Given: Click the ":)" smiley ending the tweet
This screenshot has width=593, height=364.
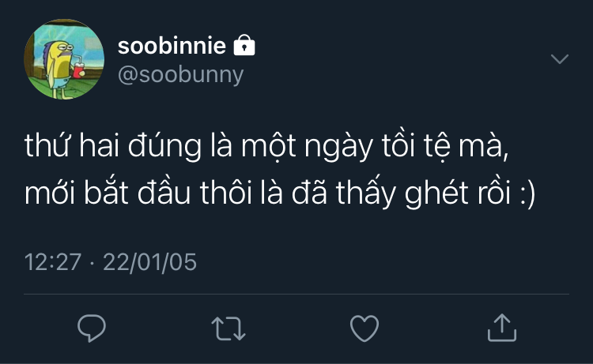Looking at the screenshot, I should [x=527, y=193].
